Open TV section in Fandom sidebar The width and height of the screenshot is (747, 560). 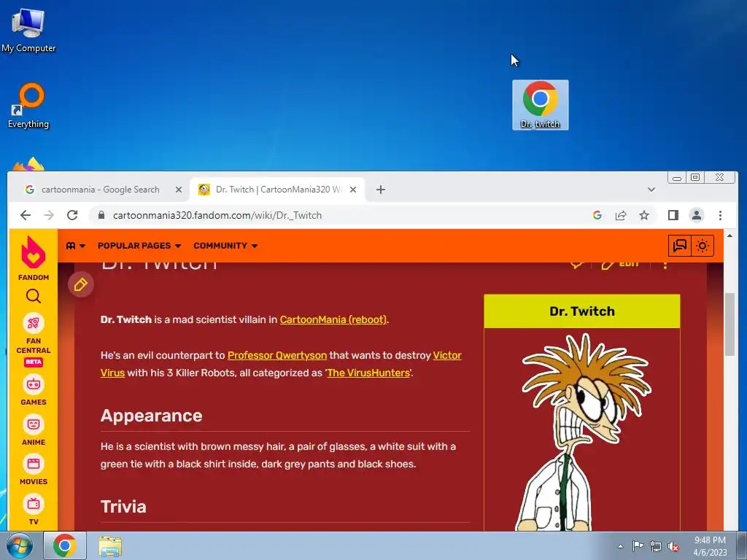pos(34,510)
